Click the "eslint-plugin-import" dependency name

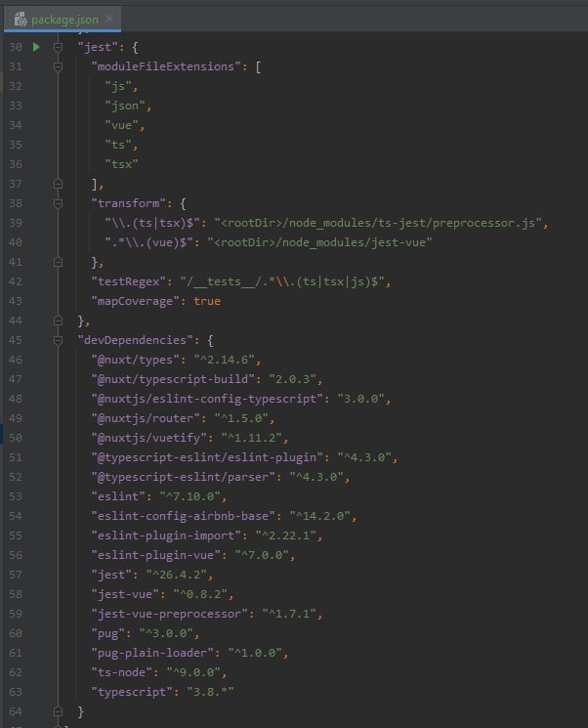(166, 535)
